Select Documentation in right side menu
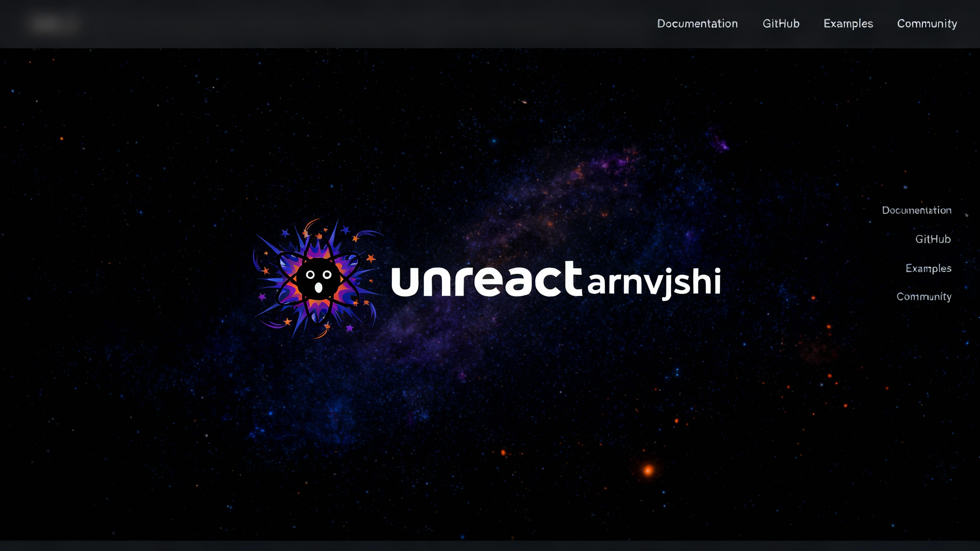 click(916, 210)
